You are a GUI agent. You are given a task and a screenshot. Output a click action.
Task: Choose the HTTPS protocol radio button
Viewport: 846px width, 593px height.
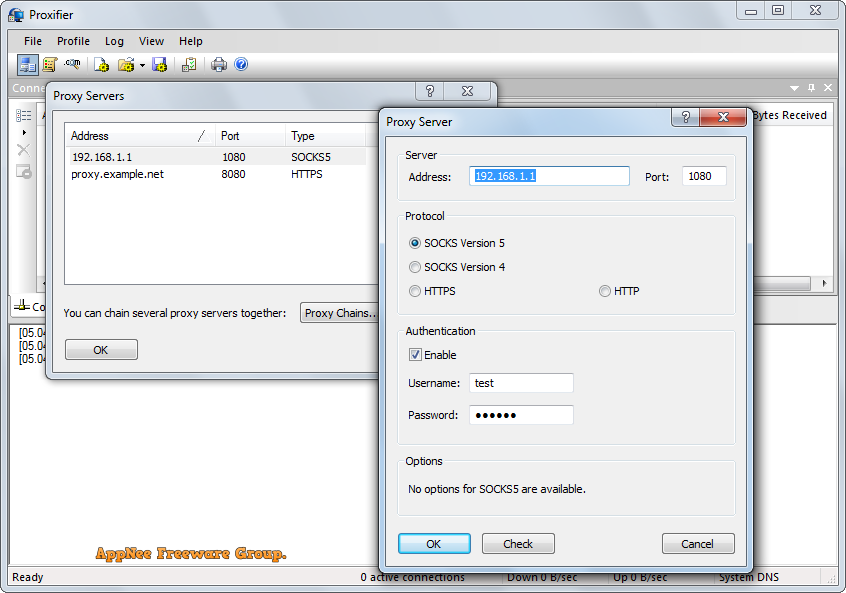(x=415, y=291)
